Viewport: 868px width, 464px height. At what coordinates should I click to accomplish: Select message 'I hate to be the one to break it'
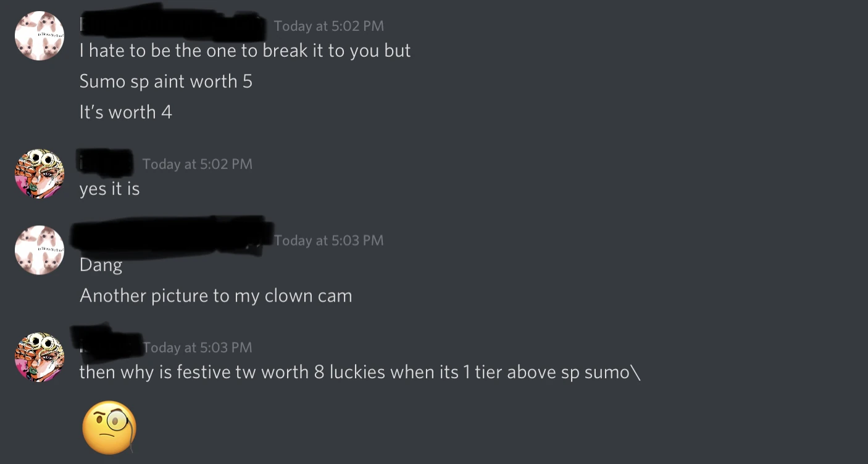(245, 51)
